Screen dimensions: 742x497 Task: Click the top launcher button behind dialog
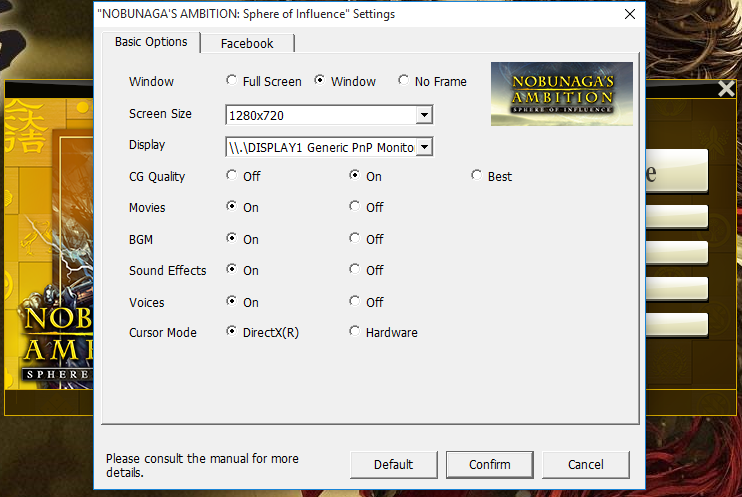pyautogui.click(x=677, y=171)
